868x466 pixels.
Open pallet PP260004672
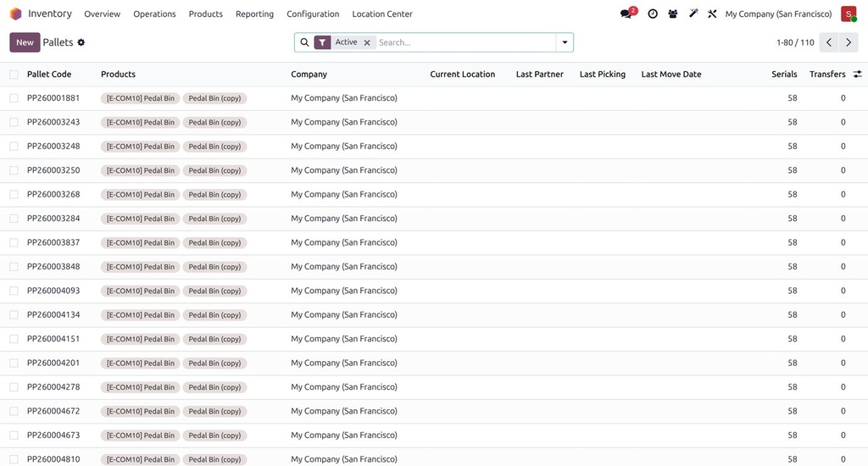pyautogui.click(x=53, y=411)
